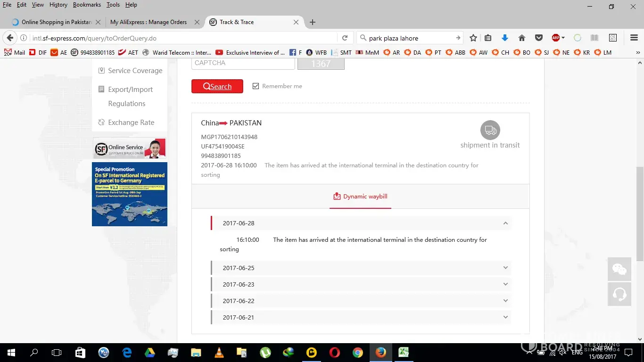Image resolution: width=644 pixels, height=362 pixels.
Task: Click the Adblock Plus toolbar icon
Action: pos(556,38)
